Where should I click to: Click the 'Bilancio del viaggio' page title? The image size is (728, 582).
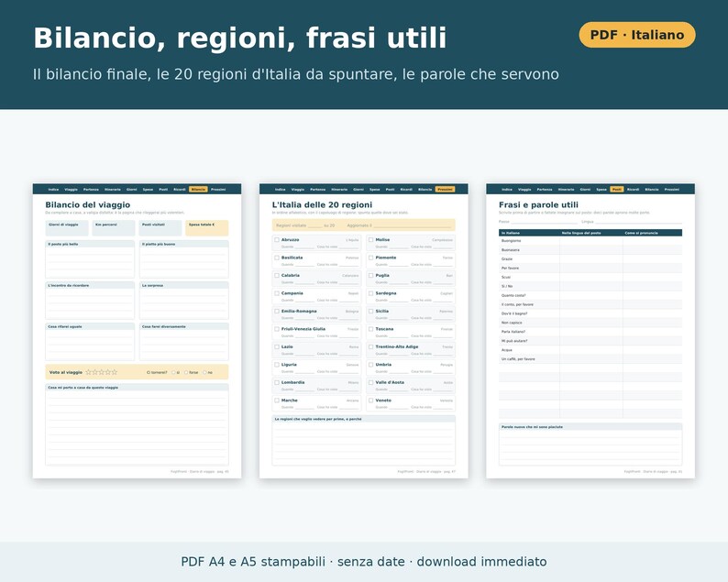tap(88, 204)
